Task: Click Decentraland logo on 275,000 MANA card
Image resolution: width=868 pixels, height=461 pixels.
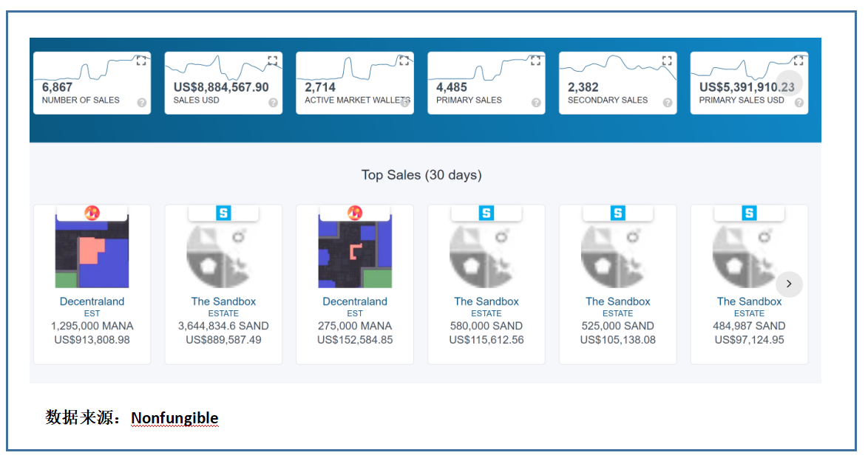Action: tap(355, 213)
